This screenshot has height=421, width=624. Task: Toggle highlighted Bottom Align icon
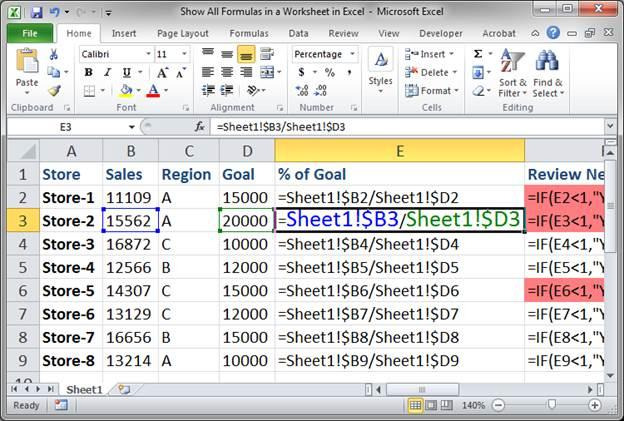[246, 54]
